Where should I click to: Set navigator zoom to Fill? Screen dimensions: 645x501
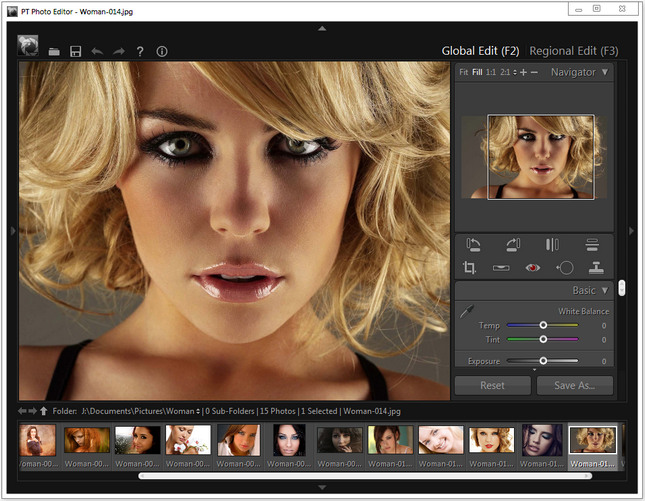(x=477, y=72)
